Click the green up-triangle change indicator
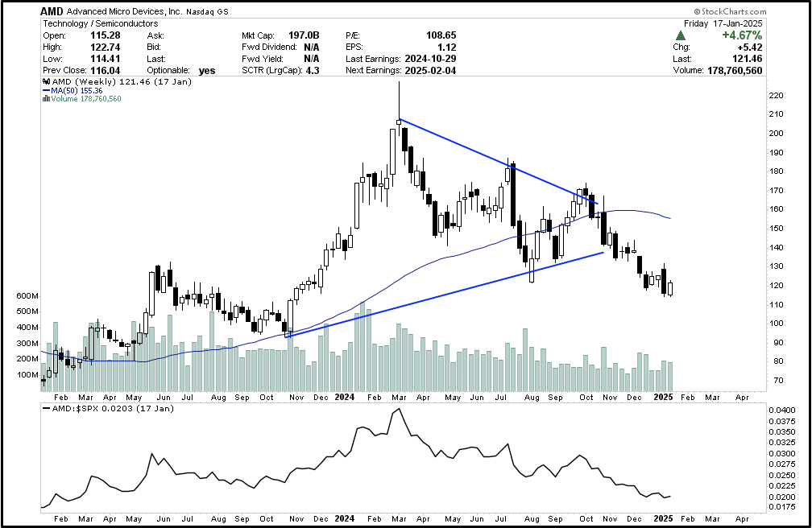812x528 pixels. pos(681,35)
